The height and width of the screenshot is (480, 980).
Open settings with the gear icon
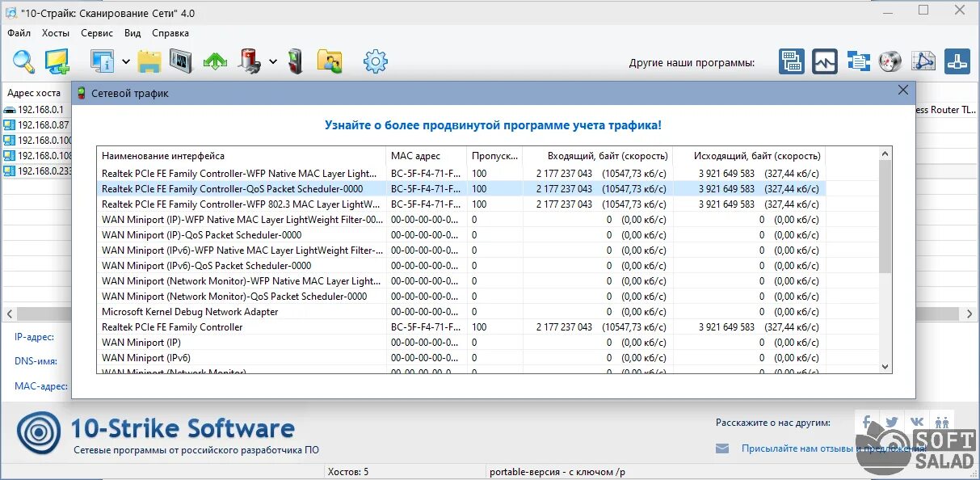point(376,61)
